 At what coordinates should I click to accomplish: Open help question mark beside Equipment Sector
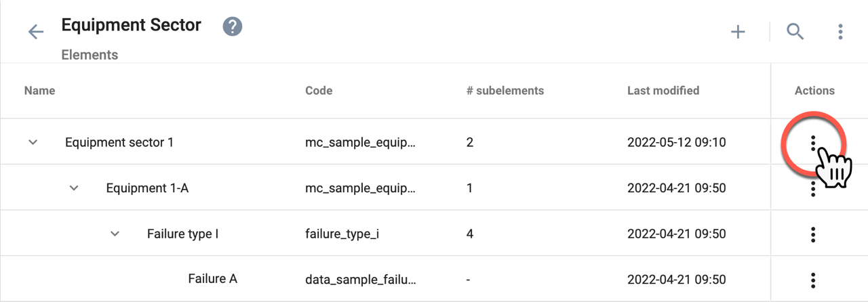coord(233,27)
